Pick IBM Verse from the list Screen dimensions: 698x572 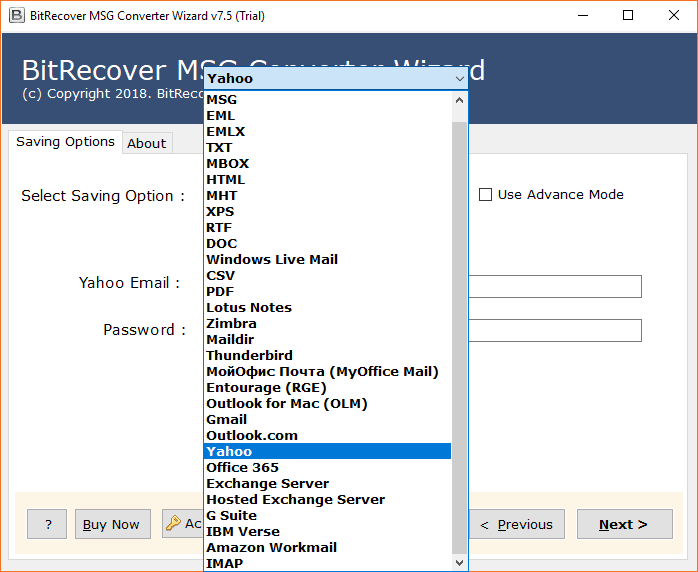pyautogui.click(x=327, y=531)
